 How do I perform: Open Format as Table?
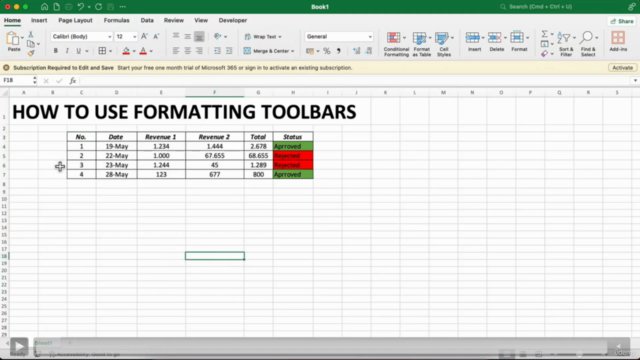point(421,44)
